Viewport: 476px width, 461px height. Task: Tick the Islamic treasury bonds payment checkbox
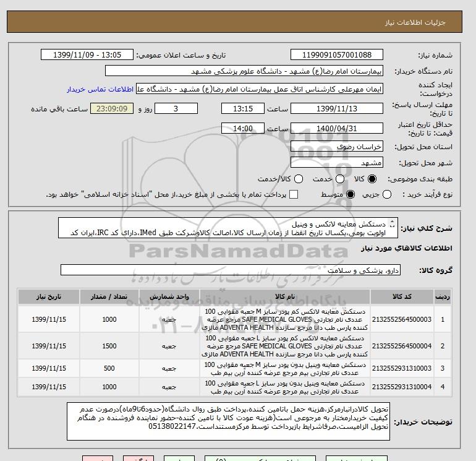[294, 194]
